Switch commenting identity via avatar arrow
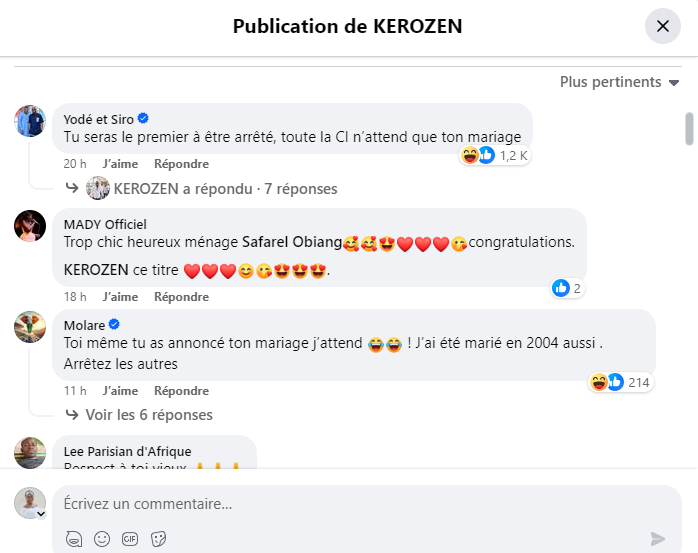 (42, 513)
